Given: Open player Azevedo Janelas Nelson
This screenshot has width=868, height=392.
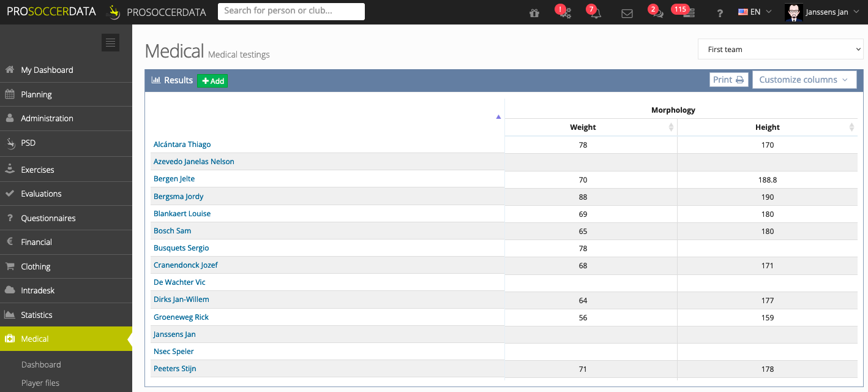Looking at the screenshot, I should pos(194,162).
